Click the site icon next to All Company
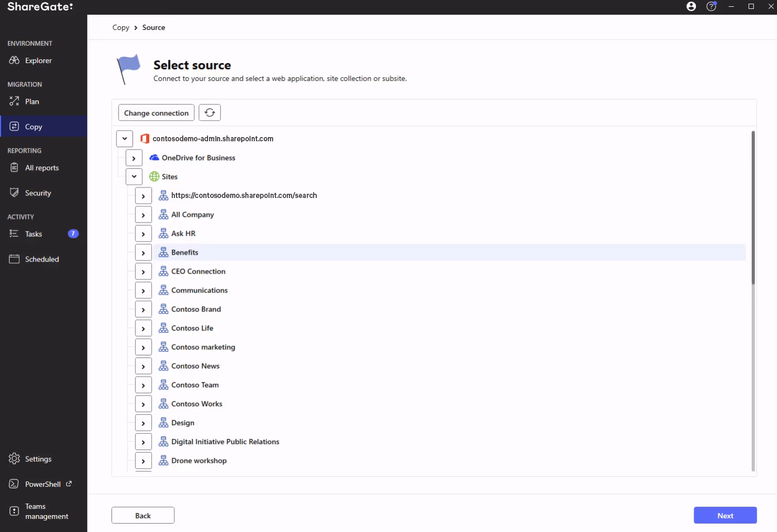This screenshot has height=532, width=777. [x=163, y=214]
